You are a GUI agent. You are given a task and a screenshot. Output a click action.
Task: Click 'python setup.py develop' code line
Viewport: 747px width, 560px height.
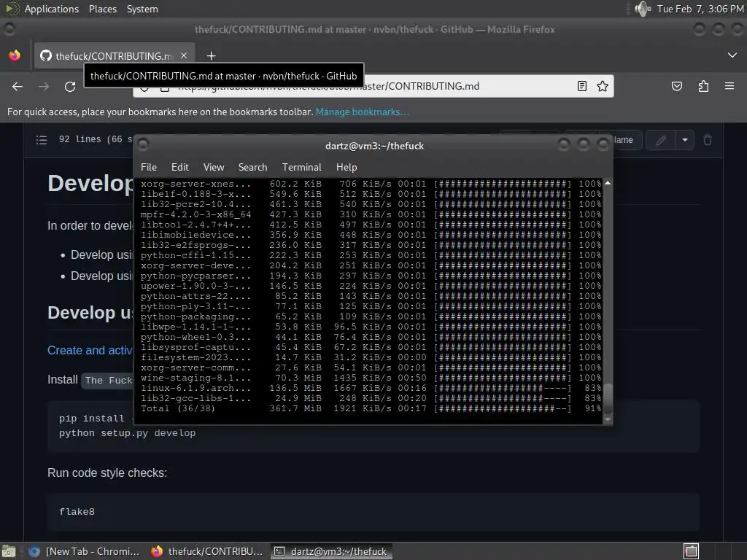(x=127, y=433)
